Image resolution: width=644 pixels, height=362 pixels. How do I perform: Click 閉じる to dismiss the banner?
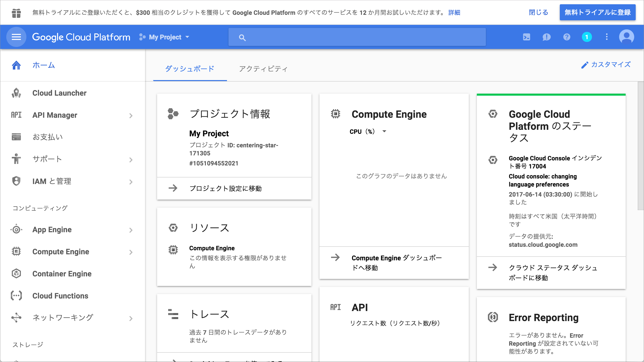click(538, 12)
